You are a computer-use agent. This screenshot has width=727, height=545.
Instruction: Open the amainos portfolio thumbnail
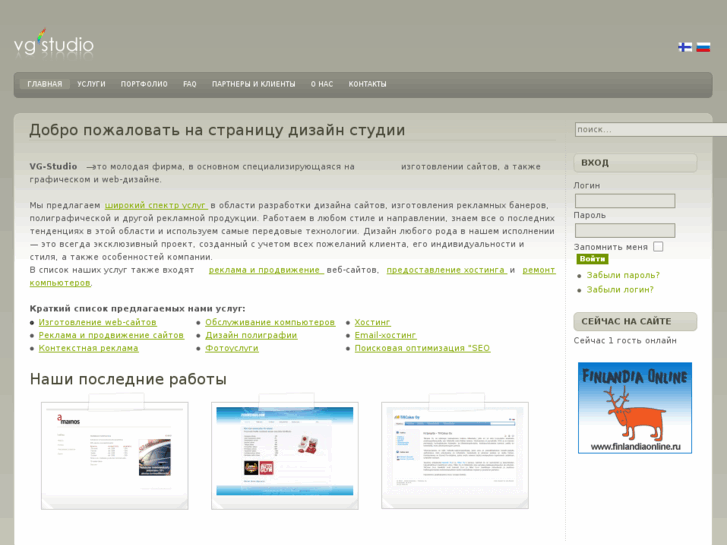pos(115,455)
